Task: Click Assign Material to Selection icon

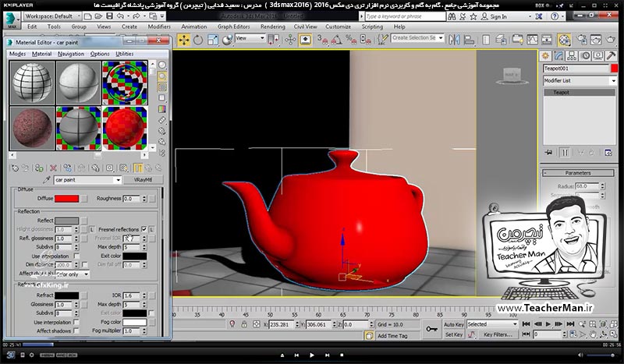Action: [39, 168]
